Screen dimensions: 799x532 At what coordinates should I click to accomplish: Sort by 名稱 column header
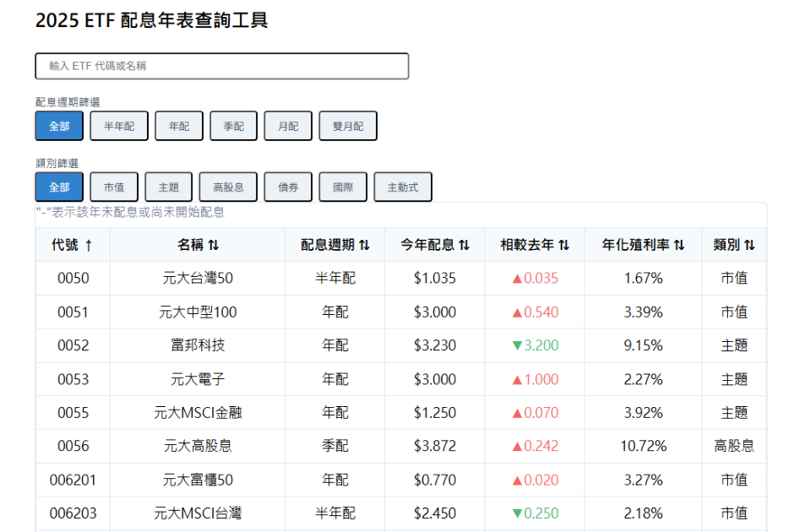198,245
